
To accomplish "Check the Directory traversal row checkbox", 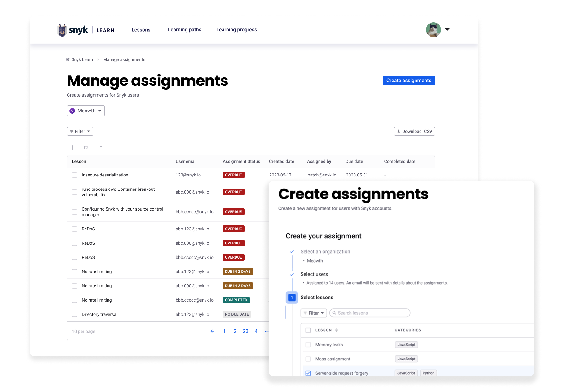I will (74, 314).
